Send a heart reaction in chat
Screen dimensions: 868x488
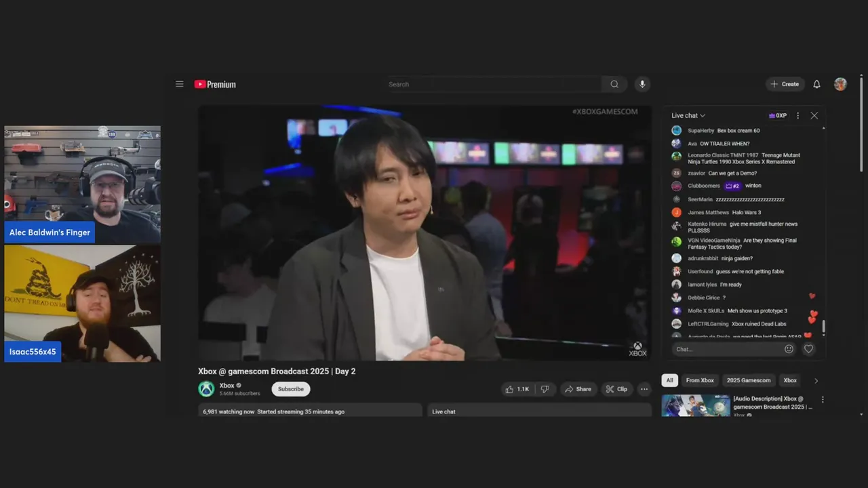click(808, 349)
